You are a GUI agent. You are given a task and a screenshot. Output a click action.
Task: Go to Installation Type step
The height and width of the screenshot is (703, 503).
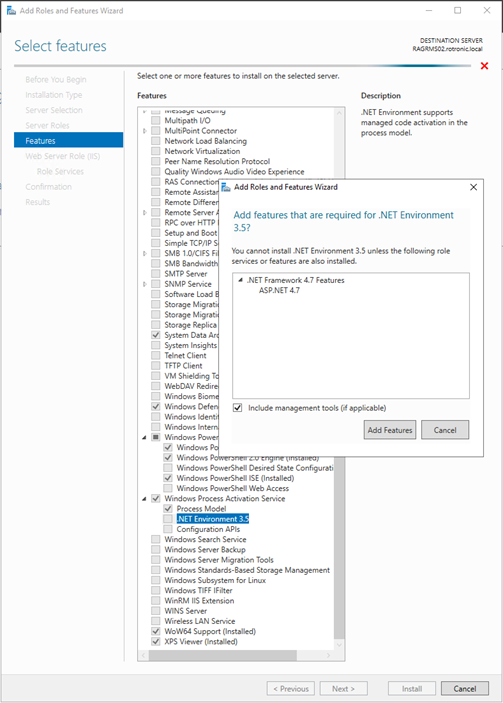[x=53, y=95]
